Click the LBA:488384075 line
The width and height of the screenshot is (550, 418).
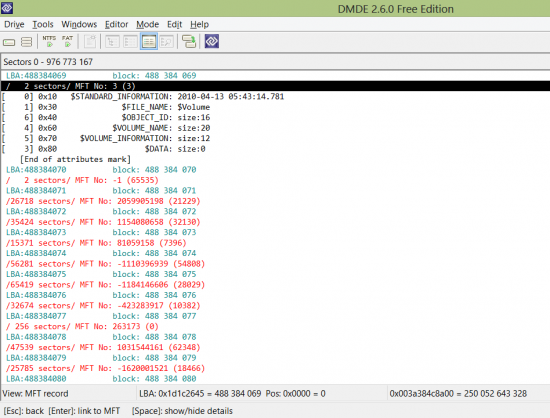[101, 274]
